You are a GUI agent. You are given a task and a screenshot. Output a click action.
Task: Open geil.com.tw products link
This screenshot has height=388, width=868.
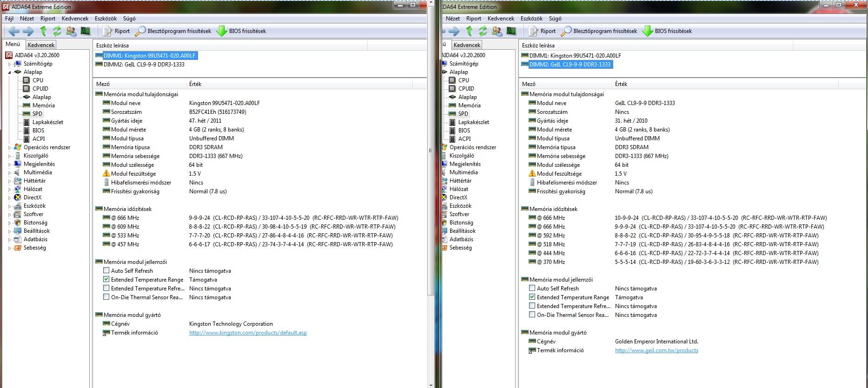[x=656, y=350]
